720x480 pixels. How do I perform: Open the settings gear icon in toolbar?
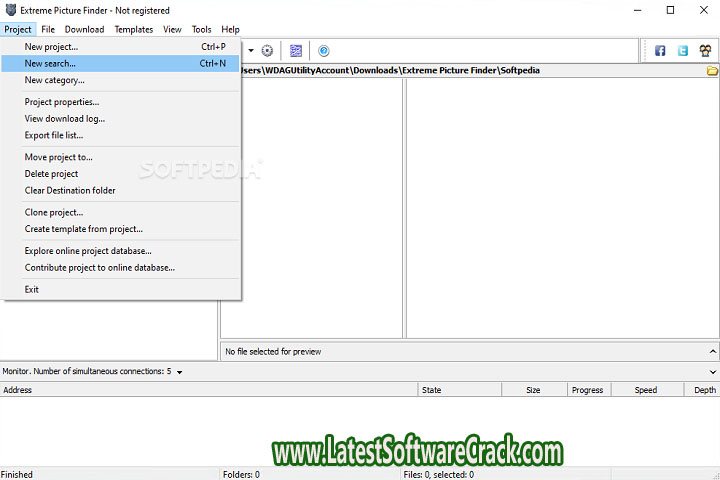(x=267, y=51)
